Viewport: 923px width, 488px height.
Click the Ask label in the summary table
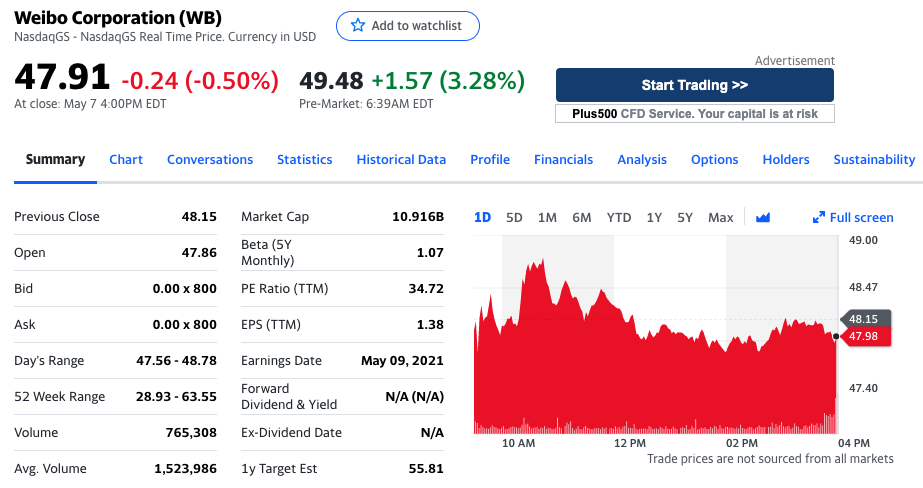click(x=25, y=324)
